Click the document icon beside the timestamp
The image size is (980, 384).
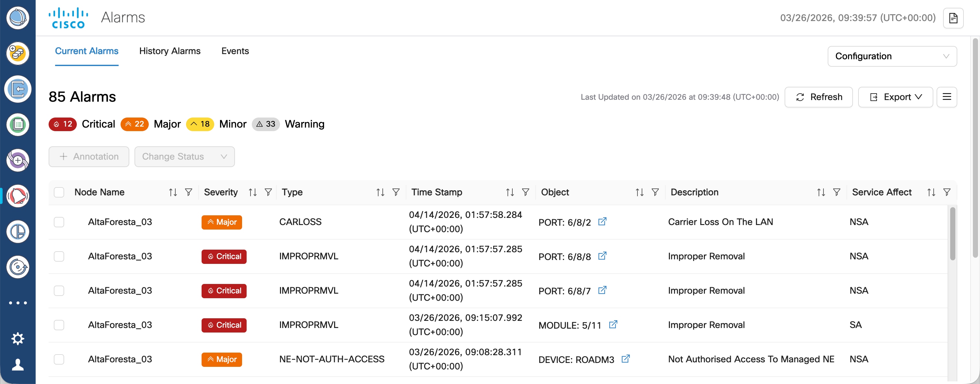953,18
